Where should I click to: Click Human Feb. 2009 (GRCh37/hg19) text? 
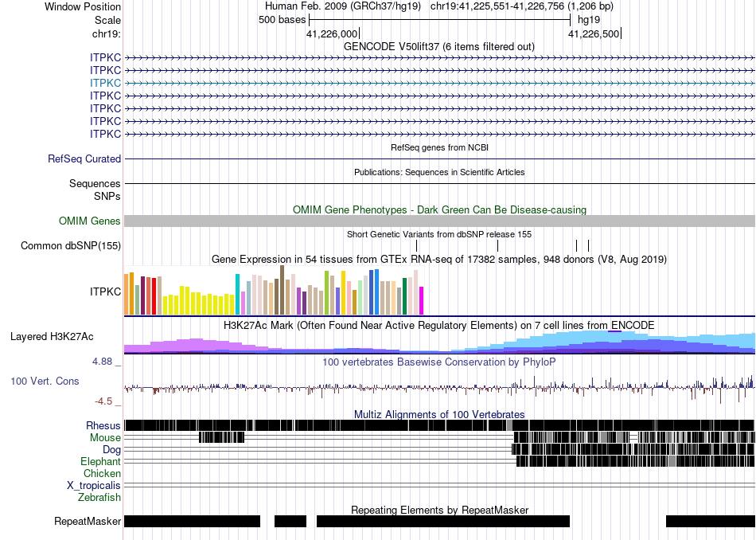(x=343, y=6)
